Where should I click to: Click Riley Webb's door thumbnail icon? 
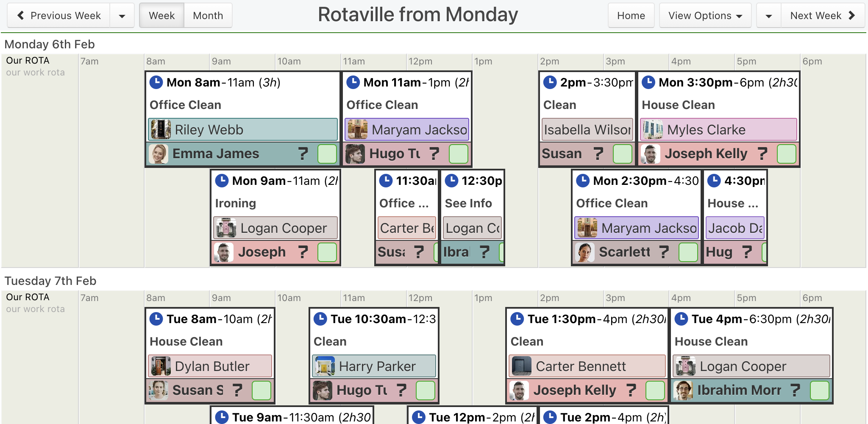pyautogui.click(x=161, y=129)
